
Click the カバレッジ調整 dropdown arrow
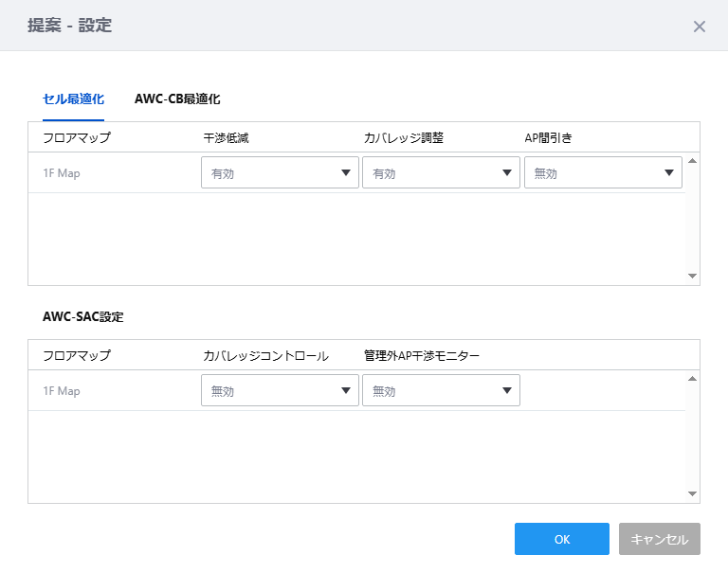pyautogui.click(x=507, y=172)
